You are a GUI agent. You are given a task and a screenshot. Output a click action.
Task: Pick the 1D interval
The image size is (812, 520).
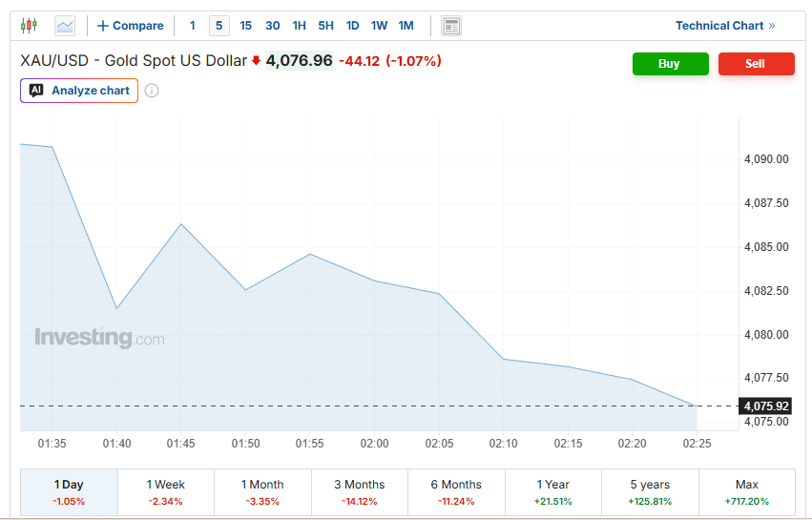click(353, 26)
